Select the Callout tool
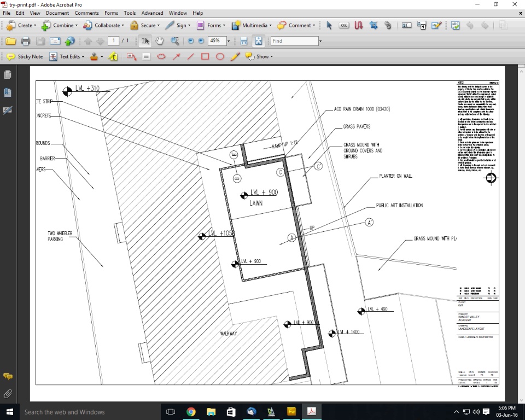Image resolution: width=525 pixels, height=420 pixels. pos(132,57)
